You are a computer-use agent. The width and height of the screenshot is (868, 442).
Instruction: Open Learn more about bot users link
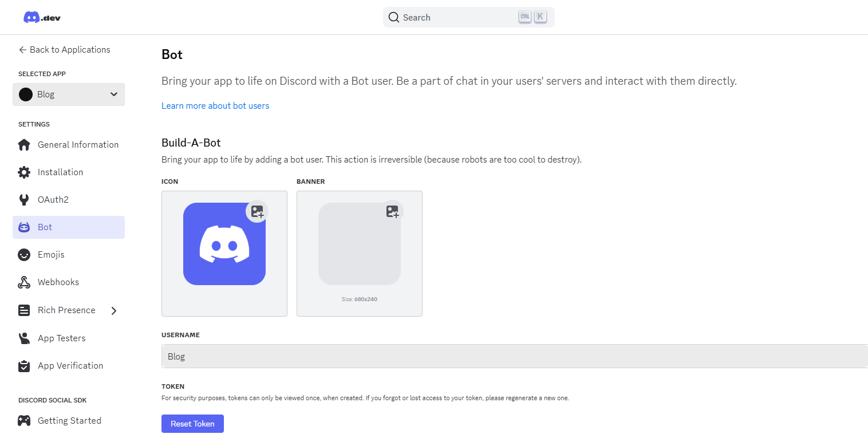[215, 106]
